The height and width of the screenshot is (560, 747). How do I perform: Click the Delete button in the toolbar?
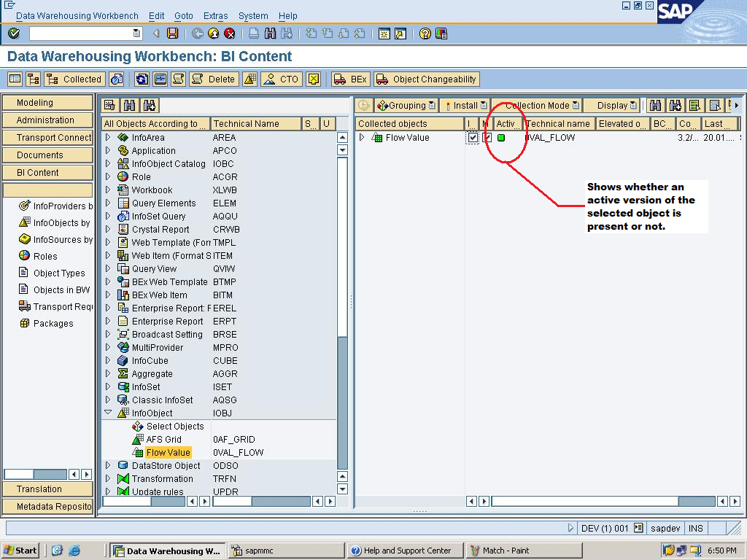214,79
